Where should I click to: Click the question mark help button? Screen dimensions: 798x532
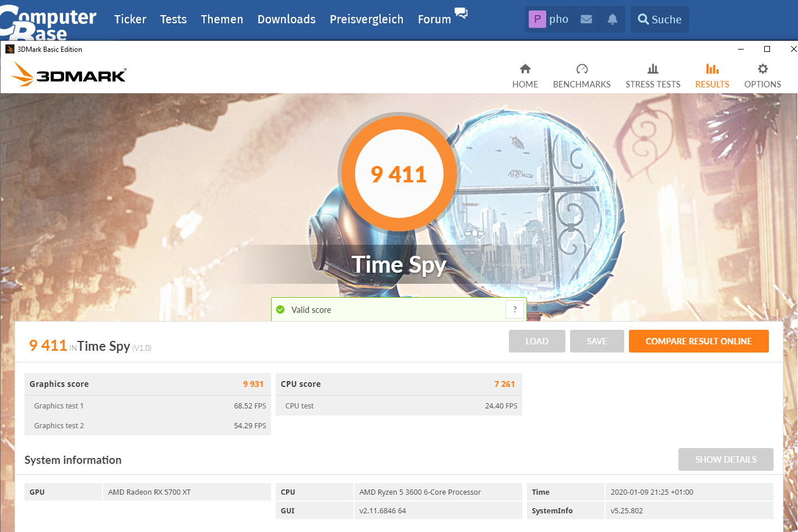click(x=515, y=309)
